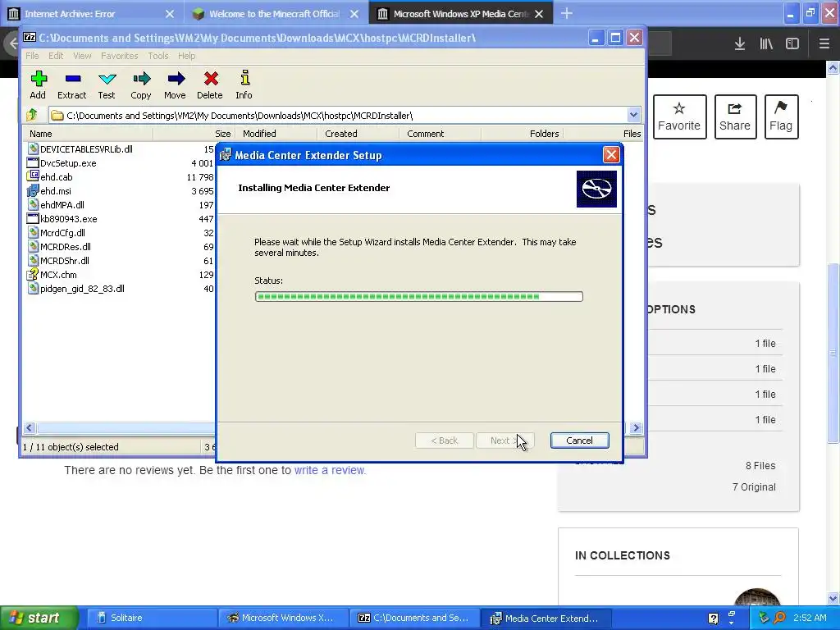
Task: Click the 8 Files link
Action: click(760, 466)
